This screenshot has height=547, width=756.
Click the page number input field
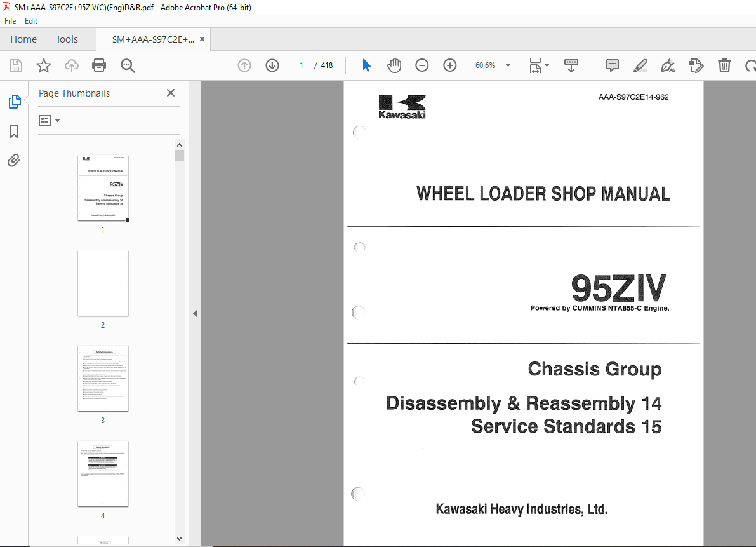(x=302, y=65)
